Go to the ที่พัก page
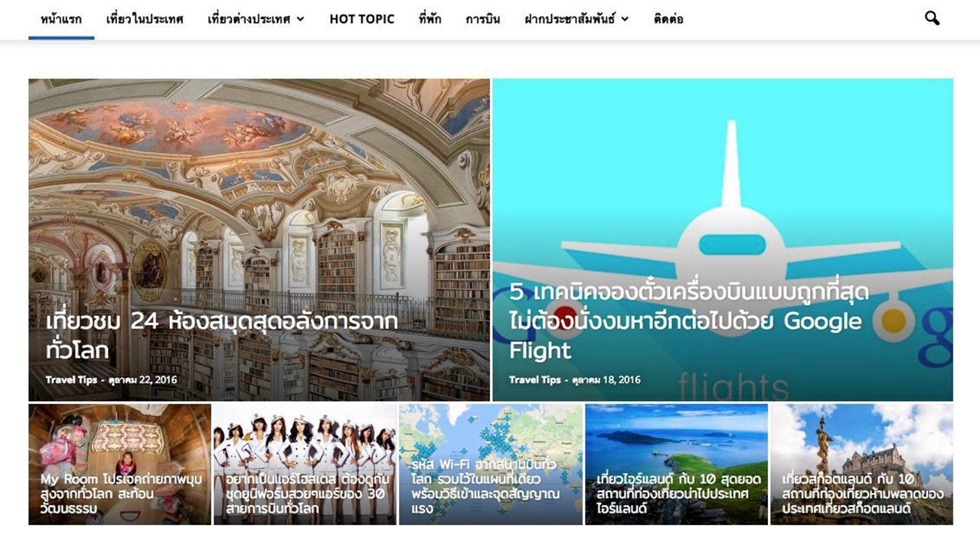 (430, 19)
